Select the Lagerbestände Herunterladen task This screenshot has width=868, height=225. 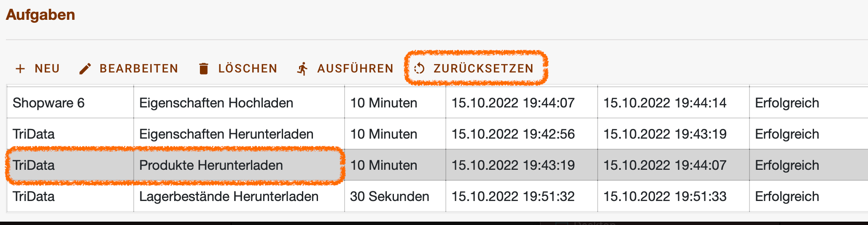pos(229,196)
